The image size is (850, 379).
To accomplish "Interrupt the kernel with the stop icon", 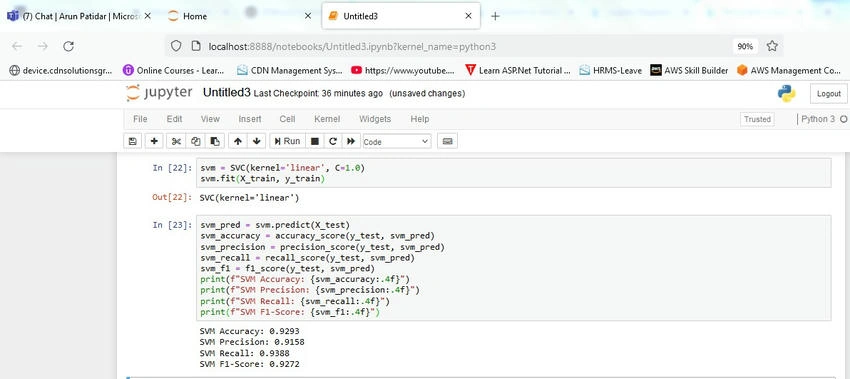I will [x=314, y=141].
